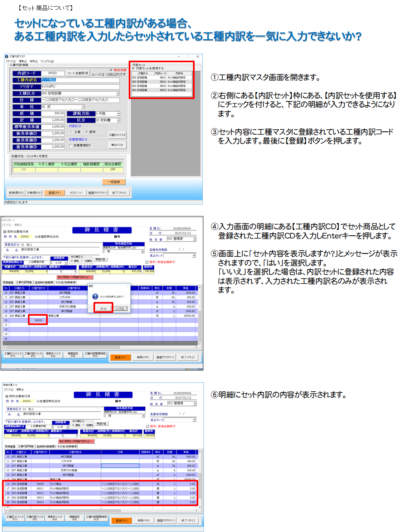This screenshot has height=532, width=403.
Task: Expand the 課税方法 dropdown showing 0 外税
Action: pyautogui.click(x=118, y=114)
